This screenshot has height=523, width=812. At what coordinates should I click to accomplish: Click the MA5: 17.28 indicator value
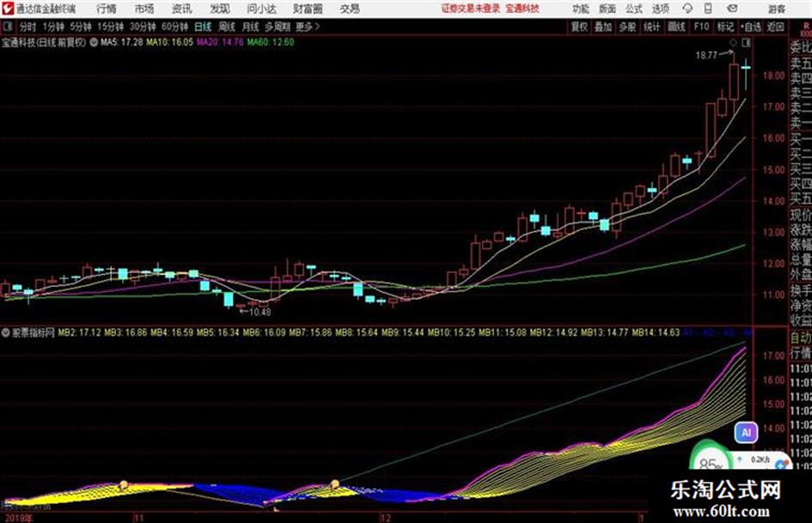click(x=122, y=42)
